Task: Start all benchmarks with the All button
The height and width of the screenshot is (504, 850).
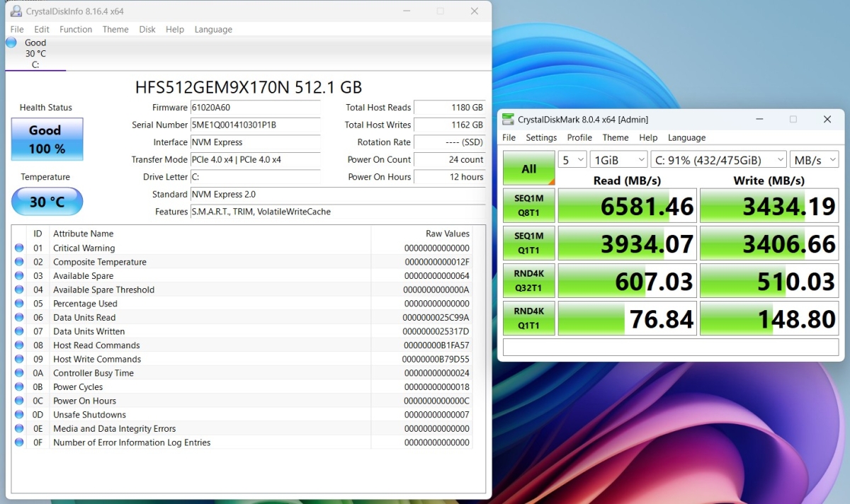Action: (528, 168)
